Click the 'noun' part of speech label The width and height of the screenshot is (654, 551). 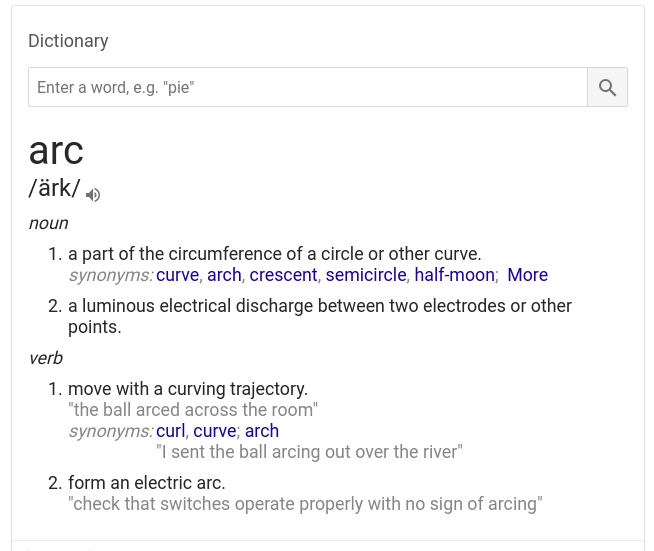tap(48, 223)
